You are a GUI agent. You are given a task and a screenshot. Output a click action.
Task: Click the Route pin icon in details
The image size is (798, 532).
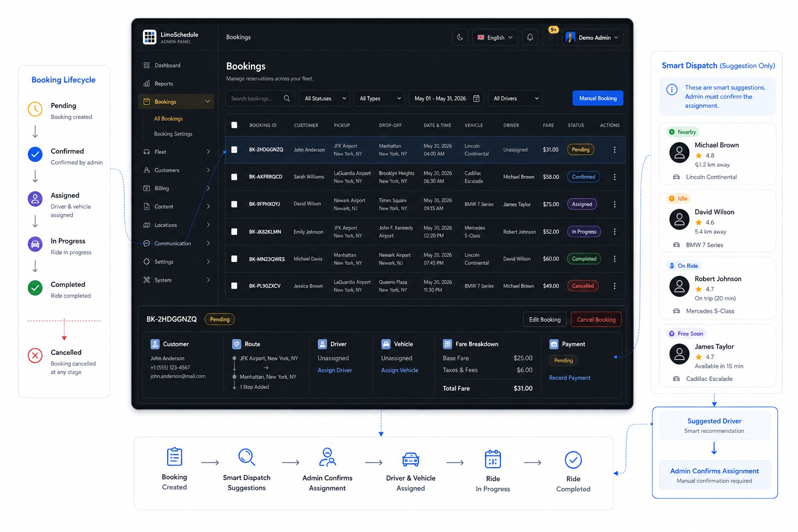236,344
